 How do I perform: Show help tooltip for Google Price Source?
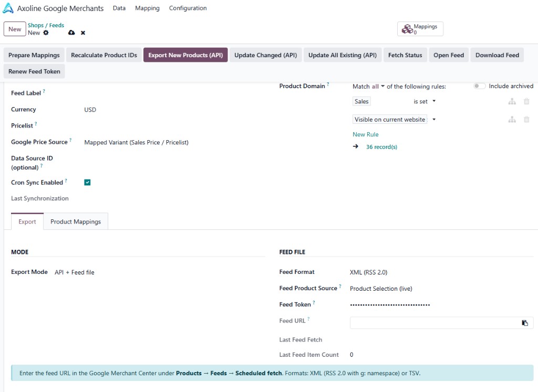(70, 140)
